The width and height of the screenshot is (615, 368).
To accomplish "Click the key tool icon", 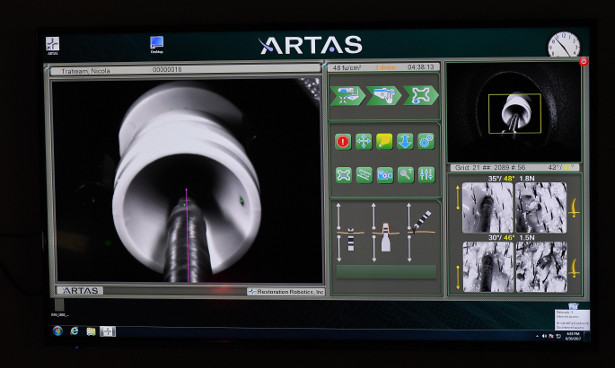I will click(x=406, y=175).
